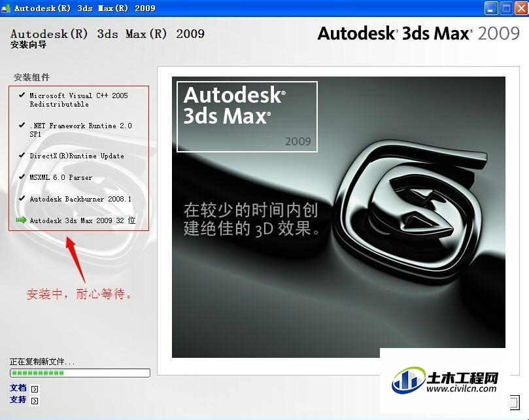Maximize the 3ds Max installer window

[506, 8]
